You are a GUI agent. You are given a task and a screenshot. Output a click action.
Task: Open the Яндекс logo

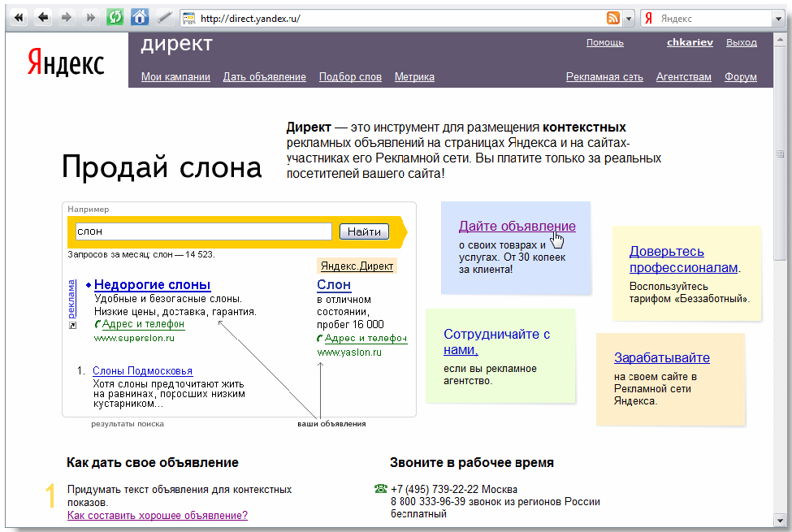(x=66, y=63)
